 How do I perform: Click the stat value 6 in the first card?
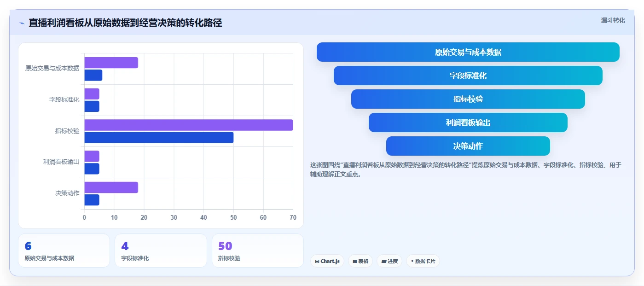[x=28, y=246]
